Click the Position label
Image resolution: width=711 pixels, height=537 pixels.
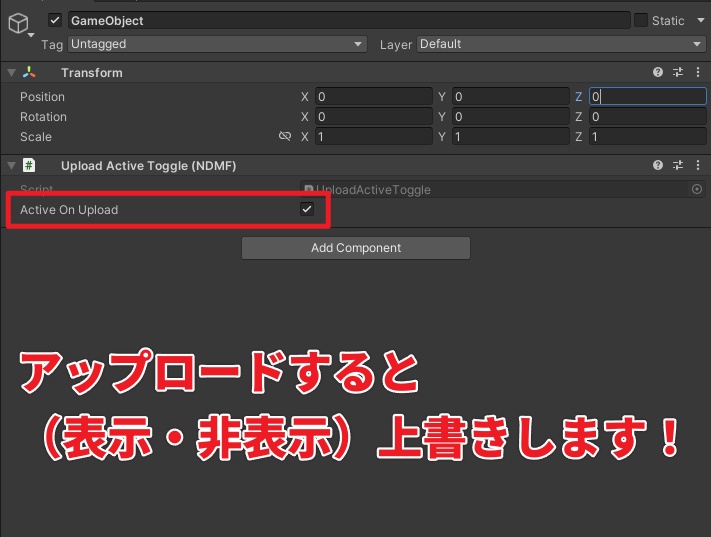[42, 97]
